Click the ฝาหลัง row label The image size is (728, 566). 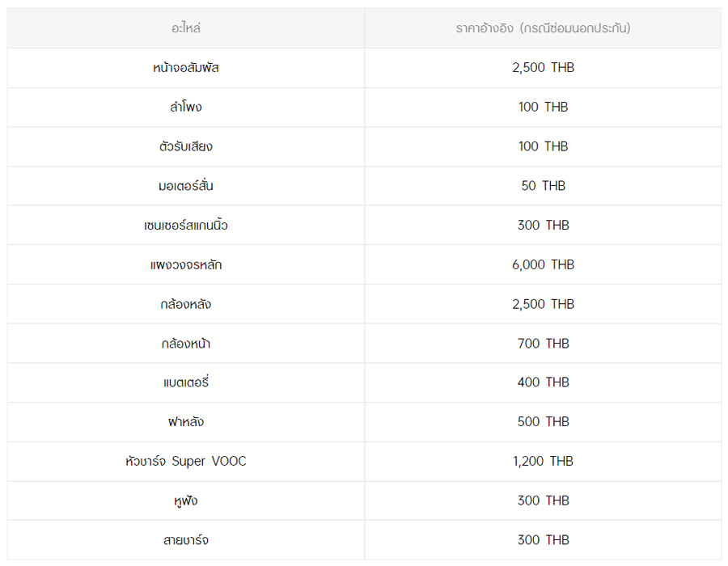pyautogui.click(x=186, y=422)
